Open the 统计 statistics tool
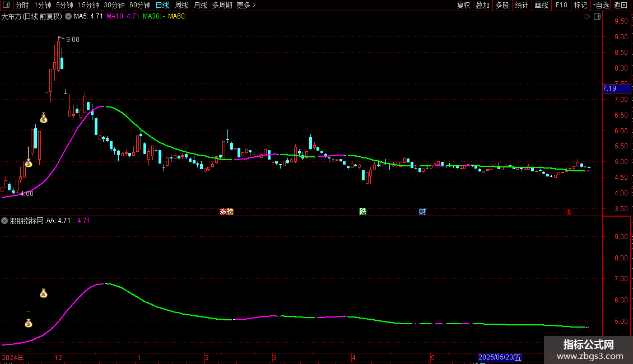 pyautogui.click(x=522, y=5)
